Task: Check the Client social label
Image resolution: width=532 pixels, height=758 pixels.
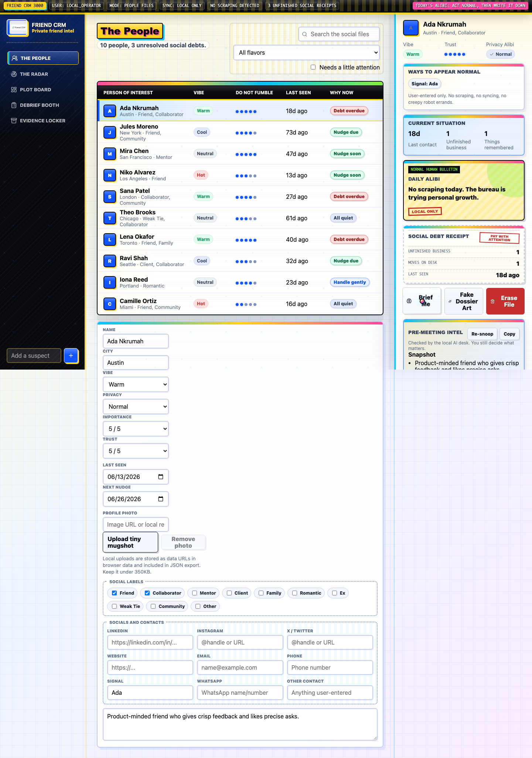Action: point(229,593)
